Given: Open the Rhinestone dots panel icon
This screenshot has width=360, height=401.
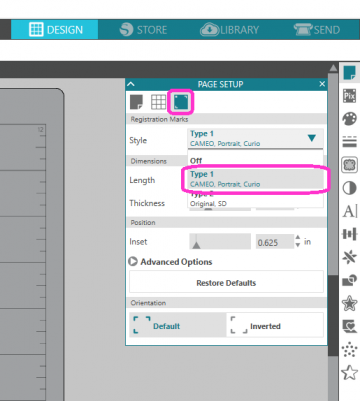Looking at the screenshot, I should point(349,350).
